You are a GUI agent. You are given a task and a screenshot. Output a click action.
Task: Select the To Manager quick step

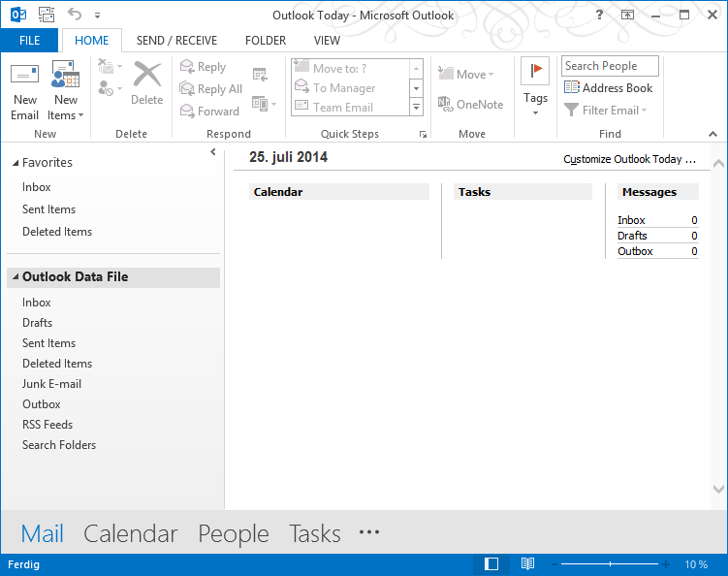[x=350, y=88]
